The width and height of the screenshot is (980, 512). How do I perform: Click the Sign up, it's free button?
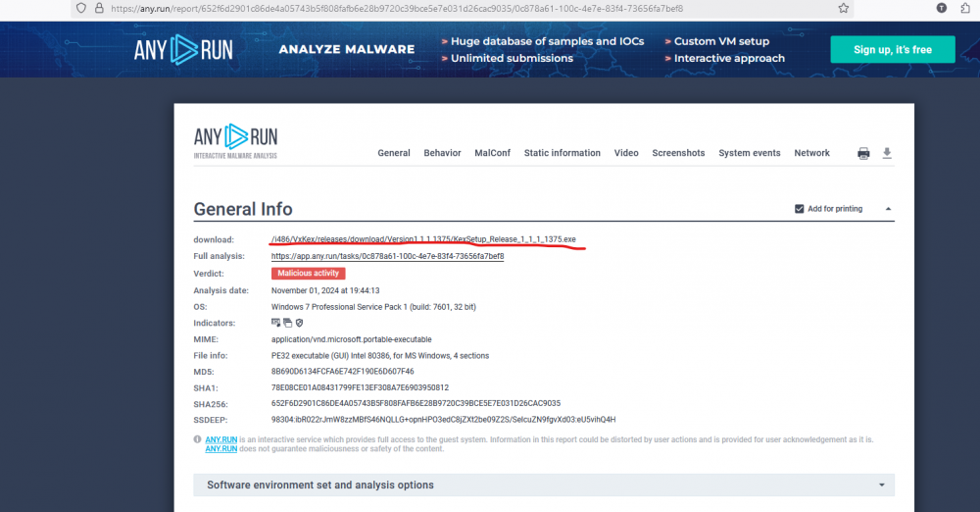[892, 49]
